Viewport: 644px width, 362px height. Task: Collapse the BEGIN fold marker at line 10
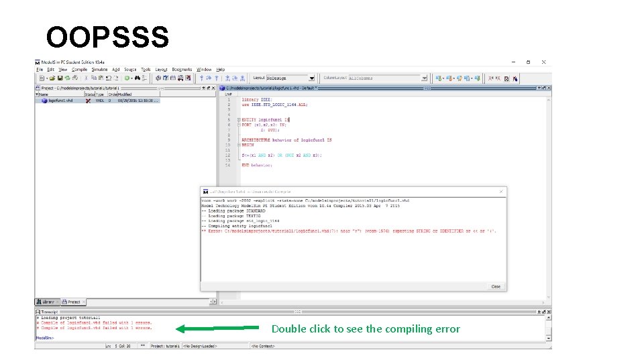coord(239,145)
